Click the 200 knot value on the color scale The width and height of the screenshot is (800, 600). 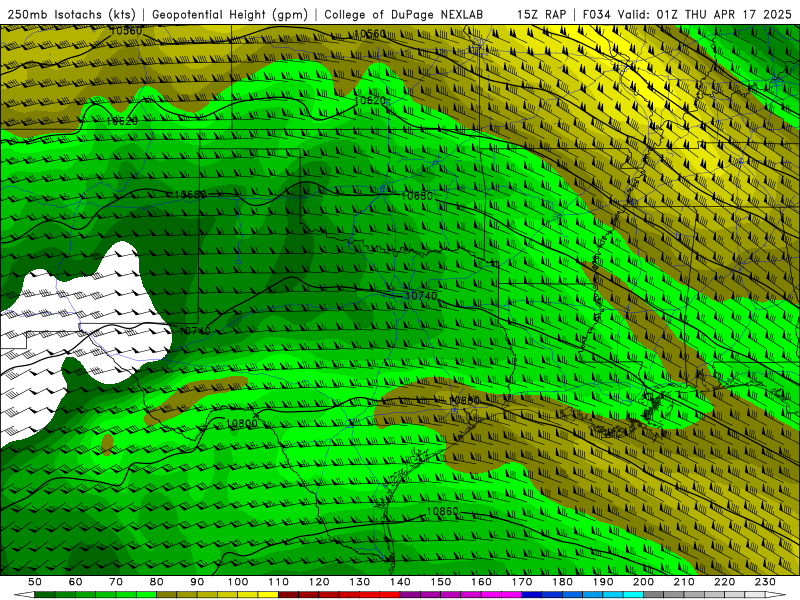click(643, 582)
